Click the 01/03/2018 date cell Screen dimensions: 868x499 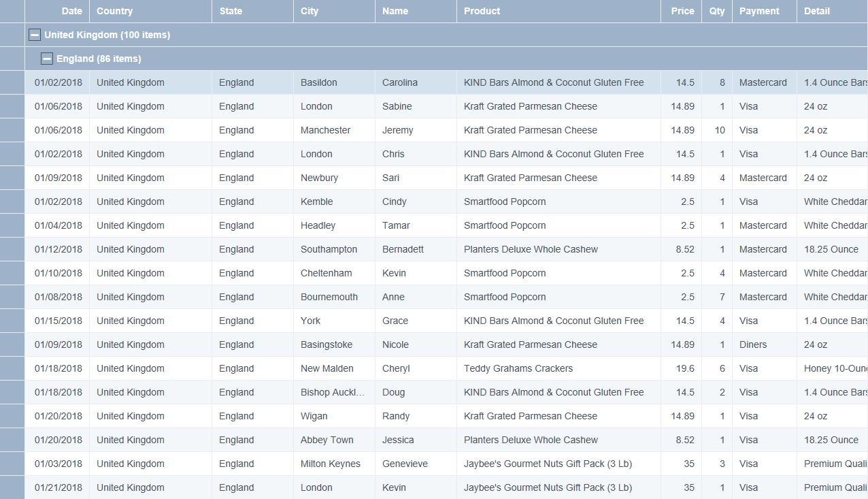click(57, 464)
